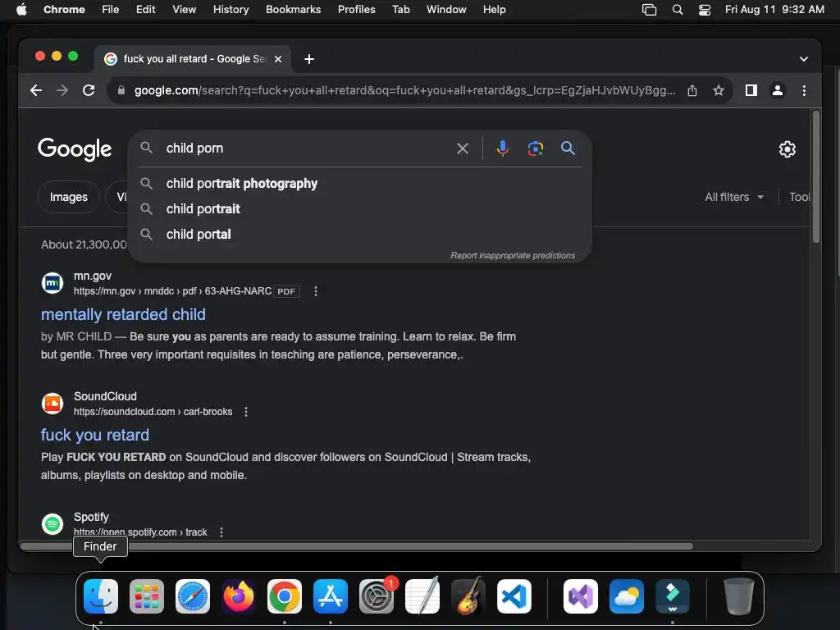This screenshot has height=630, width=840.
Task: Choose the 'child portrait' suggestion
Action: click(x=359, y=209)
